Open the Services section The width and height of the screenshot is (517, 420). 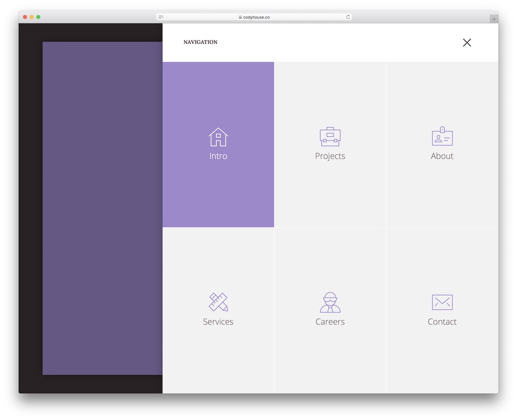click(x=218, y=310)
